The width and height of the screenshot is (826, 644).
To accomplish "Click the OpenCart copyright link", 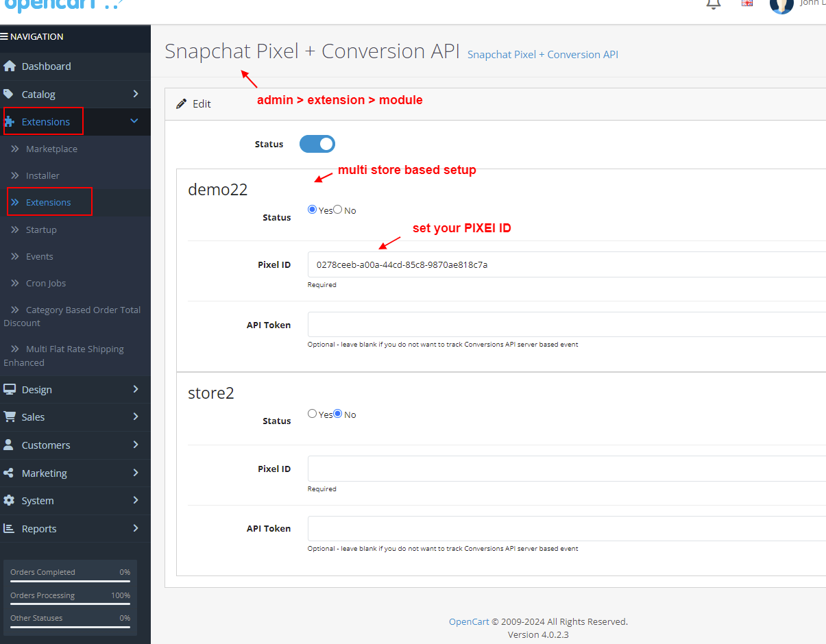I will pos(467,621).
